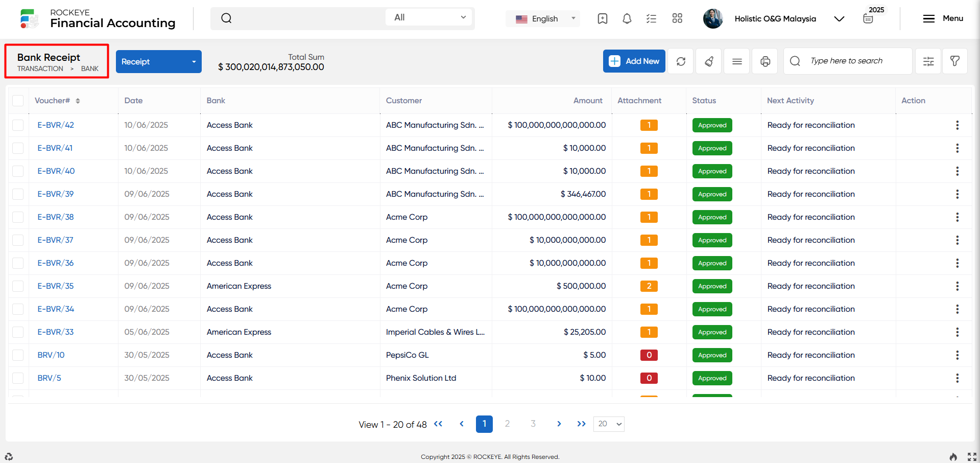Open action menu for E-BVR/41
Viewport: 980px width, 463px height.
(x=957, y=148)
